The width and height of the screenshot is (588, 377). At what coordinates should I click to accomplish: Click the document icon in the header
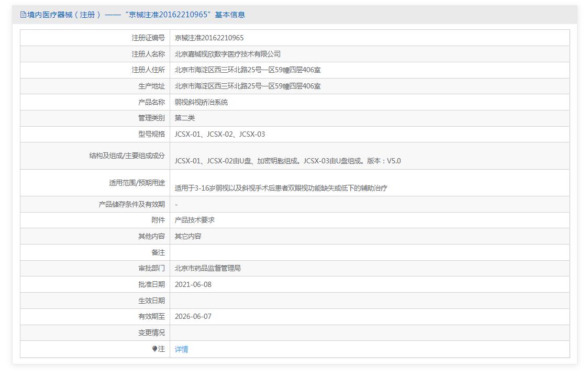[x=23, y=15]
